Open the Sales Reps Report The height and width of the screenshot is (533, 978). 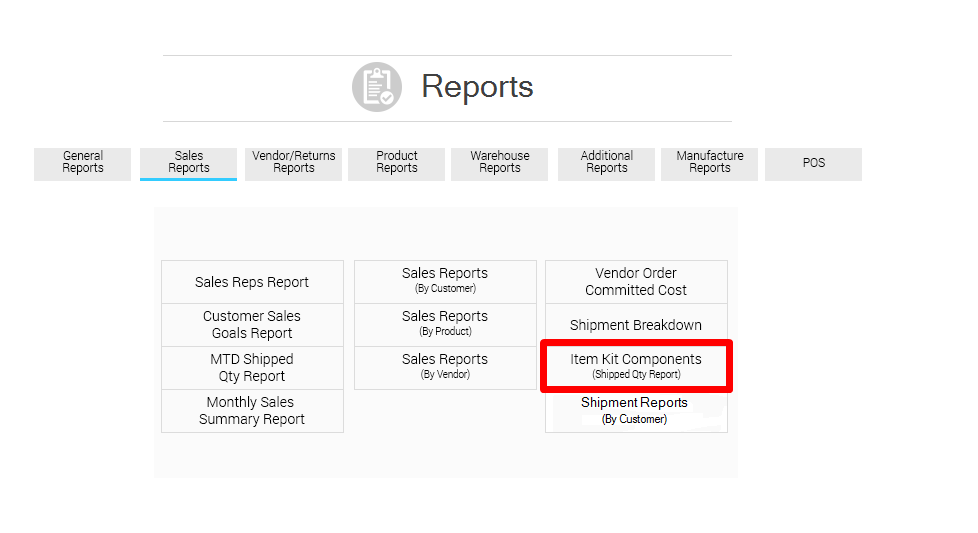click(252, 282)
